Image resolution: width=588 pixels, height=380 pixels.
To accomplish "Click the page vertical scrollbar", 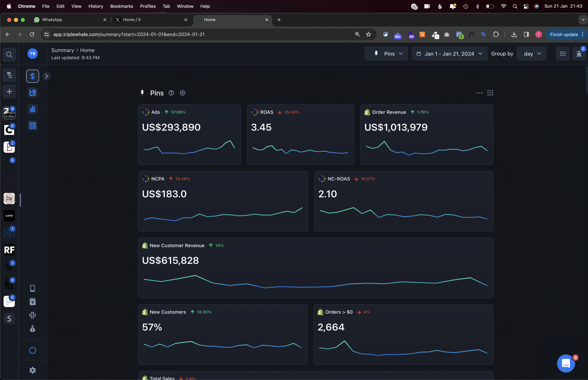I will 586,80.
